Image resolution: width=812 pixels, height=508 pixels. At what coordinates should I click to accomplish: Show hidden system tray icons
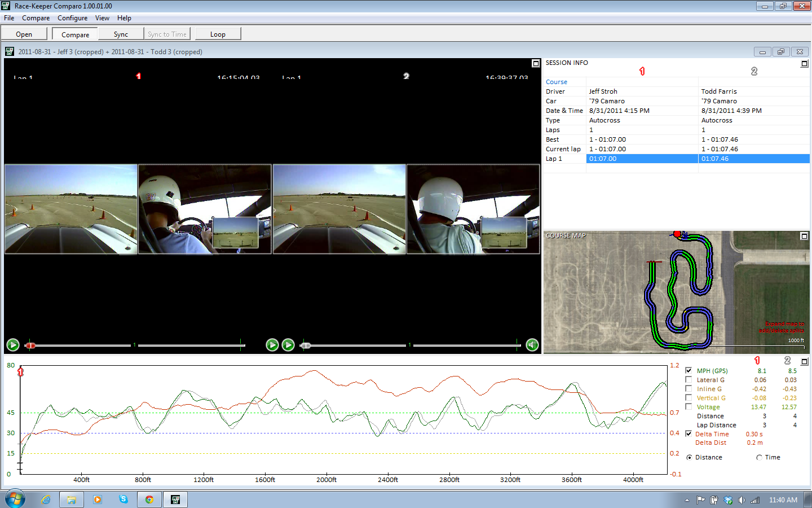click(687, 500)
